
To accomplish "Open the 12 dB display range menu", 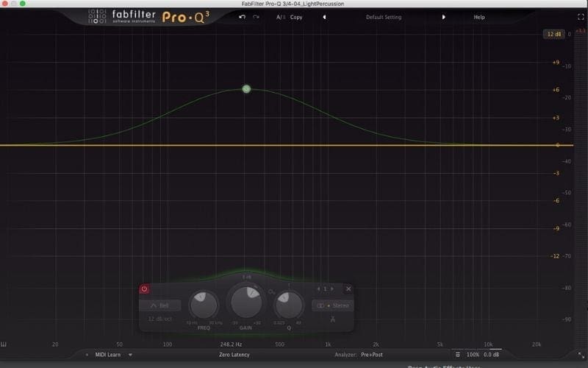I will 554,34.
